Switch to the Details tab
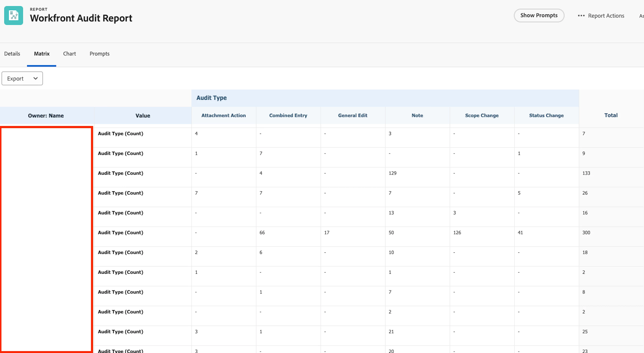Viewport: 644px width, 353px height. (12, 54)
